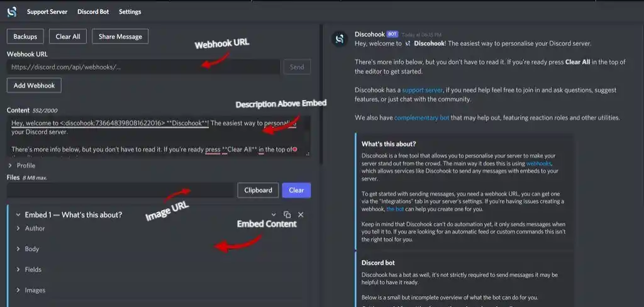The image size is (644, 307).
Task: Expand the Author section
Action: (x=30, y=228)
